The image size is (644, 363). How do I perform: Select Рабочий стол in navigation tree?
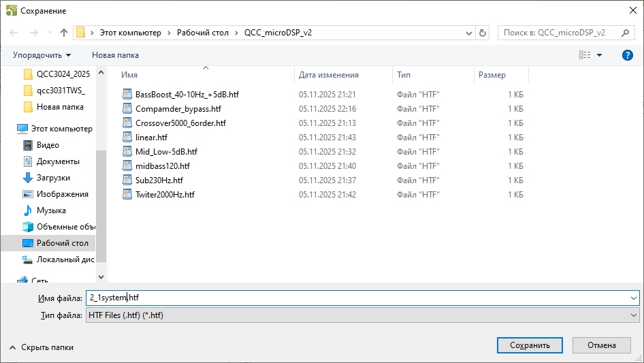click(x=61, y=243)
